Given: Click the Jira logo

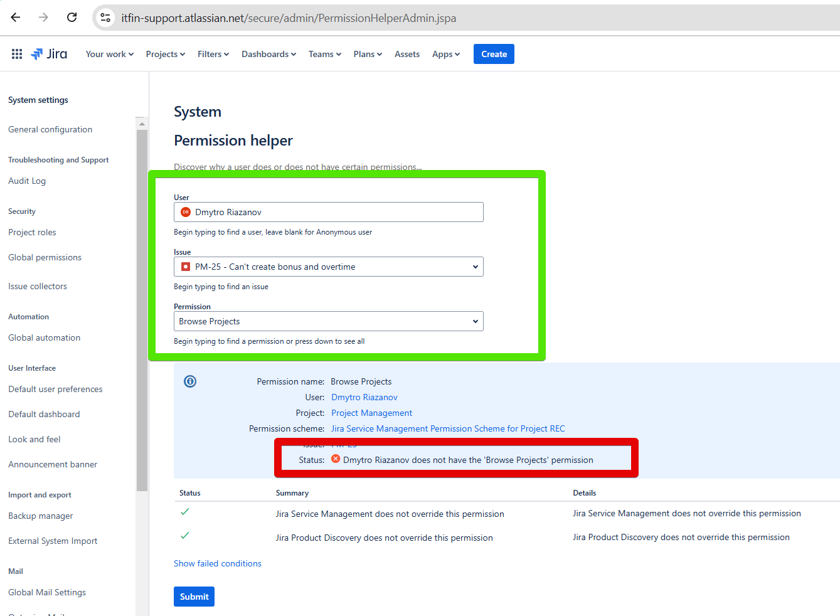Looking at the screenshot, I should (x=49, y=54).
